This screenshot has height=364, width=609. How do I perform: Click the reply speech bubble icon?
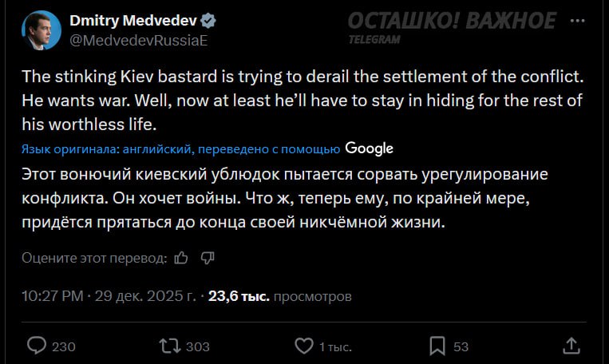pos(38,346)
